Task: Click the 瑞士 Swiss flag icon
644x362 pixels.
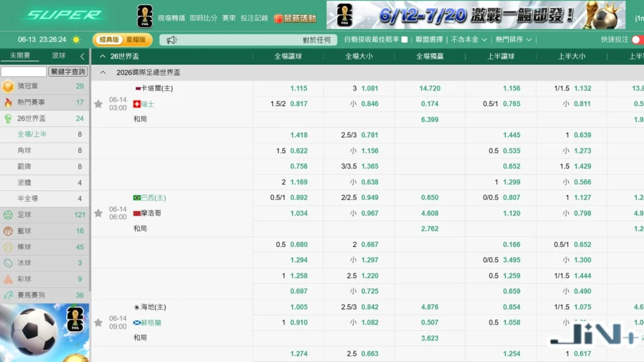Action: [136, 104]
